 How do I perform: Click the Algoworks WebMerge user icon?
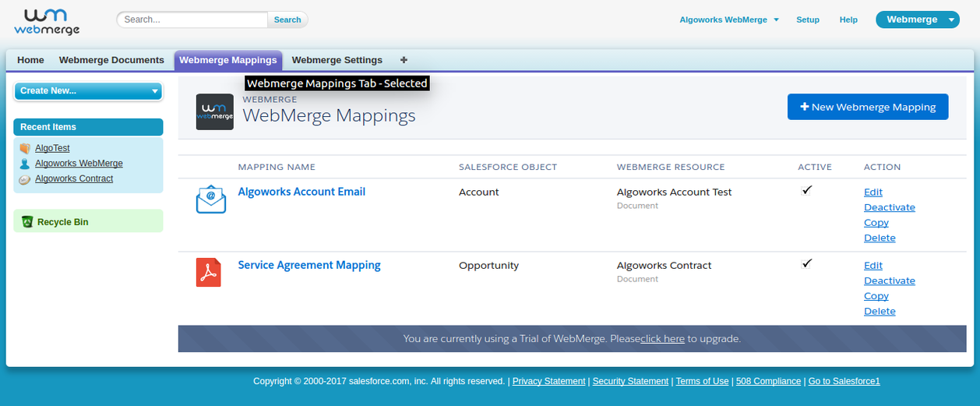[25, 164]
